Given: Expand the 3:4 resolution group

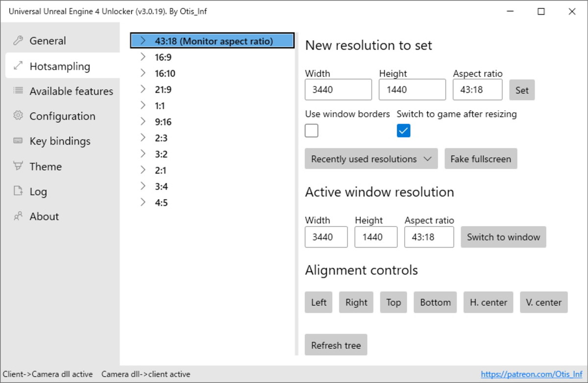Looking at the screenshot, I should coord(143,186).
